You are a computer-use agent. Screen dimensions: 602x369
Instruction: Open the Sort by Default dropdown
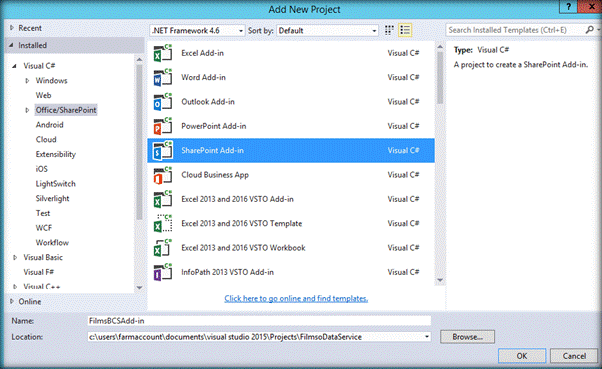(327, 30)
